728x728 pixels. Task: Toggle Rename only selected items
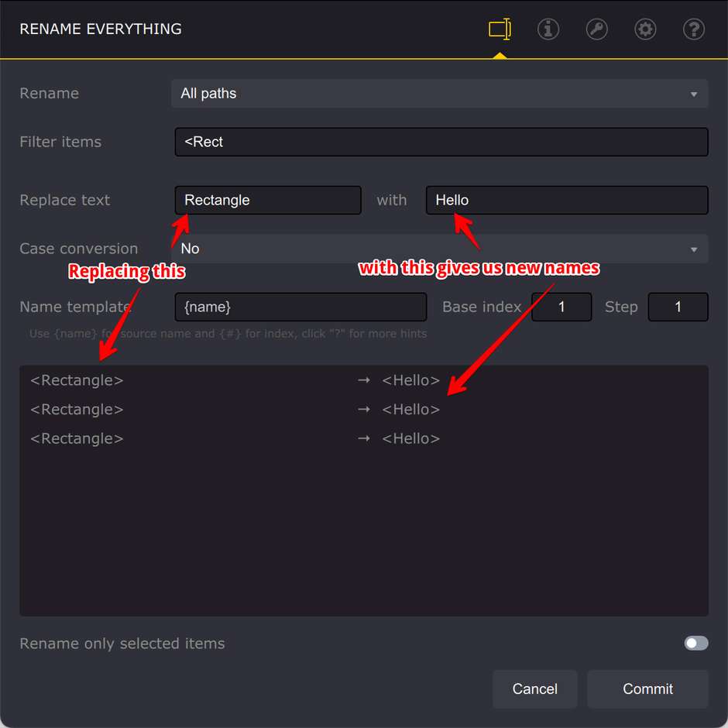pos(696,643)
